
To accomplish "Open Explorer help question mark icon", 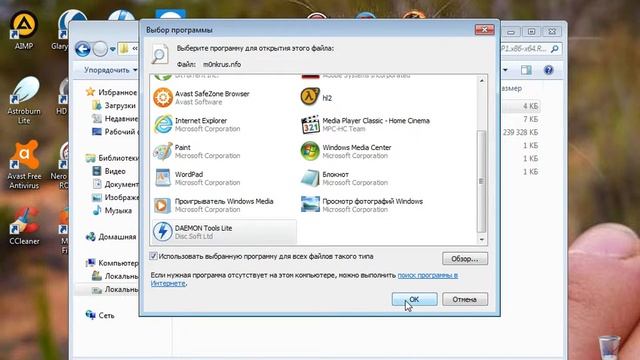I will click(549, 70).
